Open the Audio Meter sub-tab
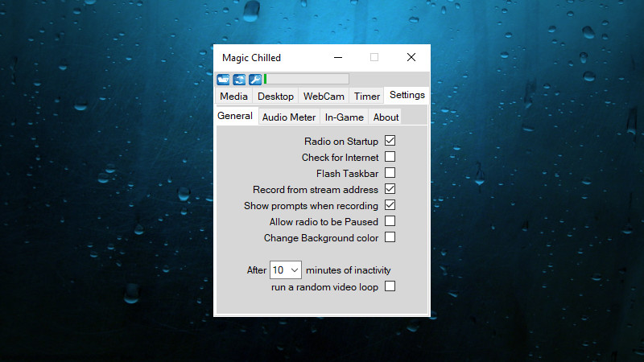 (x=289, y=117)
